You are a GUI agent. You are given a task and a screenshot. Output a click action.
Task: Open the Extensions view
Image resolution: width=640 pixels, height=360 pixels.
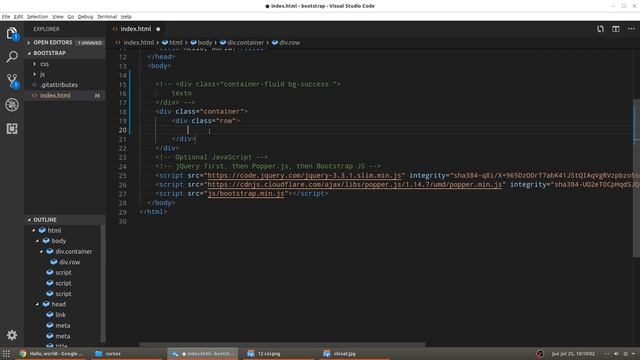12,129
